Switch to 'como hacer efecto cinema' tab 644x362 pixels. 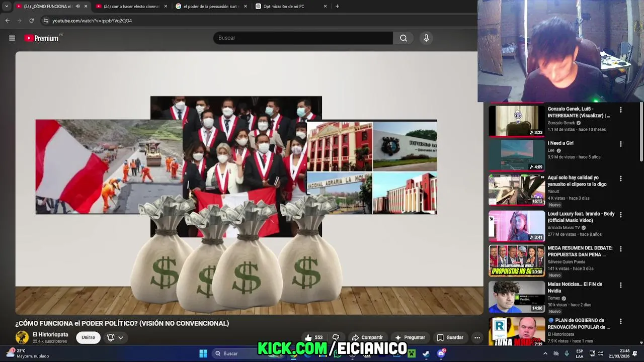click(x=131, y=6)
